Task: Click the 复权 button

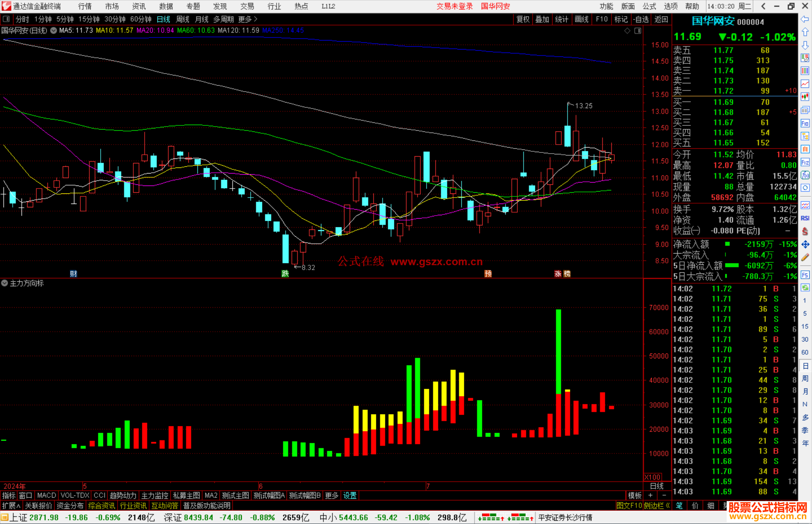Action: pos(523,19)
